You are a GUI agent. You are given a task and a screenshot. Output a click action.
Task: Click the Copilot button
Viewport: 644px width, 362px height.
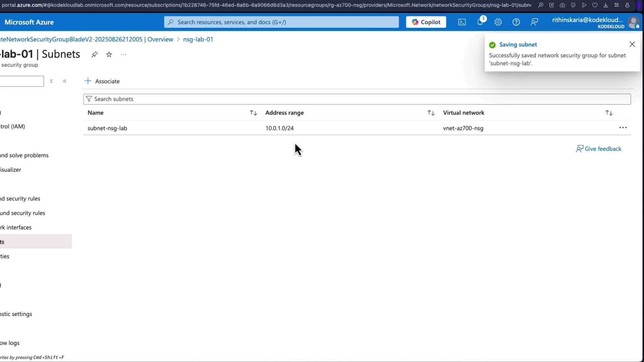[426, 22]
